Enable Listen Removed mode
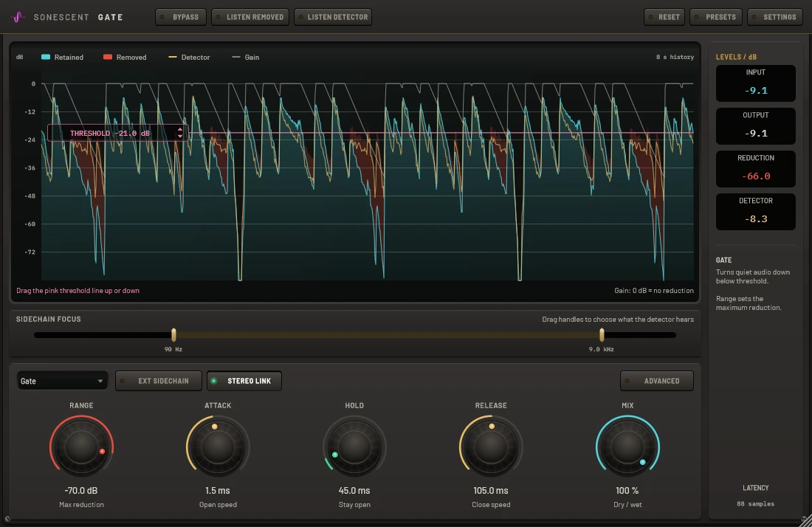Image resolution: width=812 pixels, height=527 pixels. click(x=250, y=17)
